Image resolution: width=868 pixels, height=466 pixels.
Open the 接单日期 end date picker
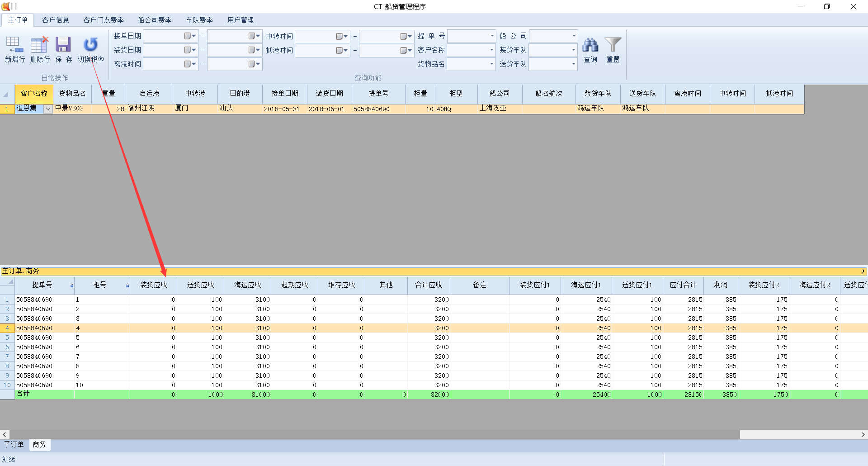[x=255, y=36]
